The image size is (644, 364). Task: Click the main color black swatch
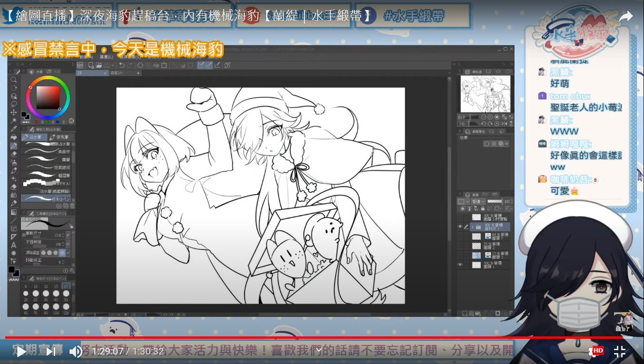tap(11, 269)
